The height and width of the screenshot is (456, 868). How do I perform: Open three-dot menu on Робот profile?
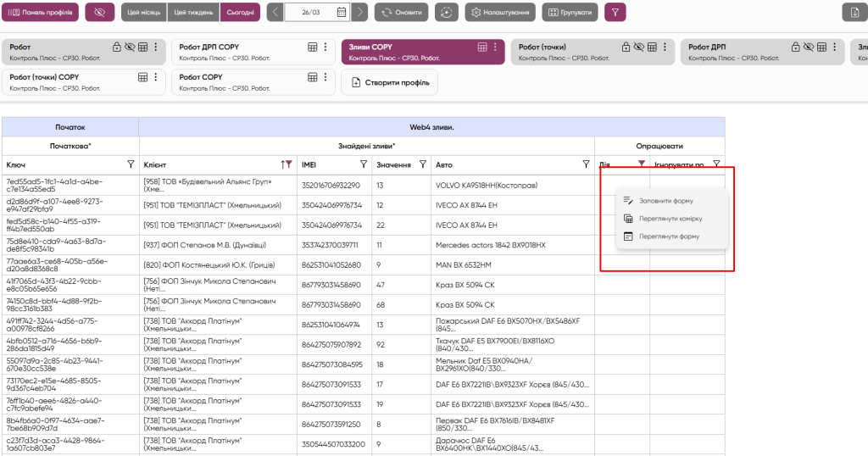coord(156,47)
